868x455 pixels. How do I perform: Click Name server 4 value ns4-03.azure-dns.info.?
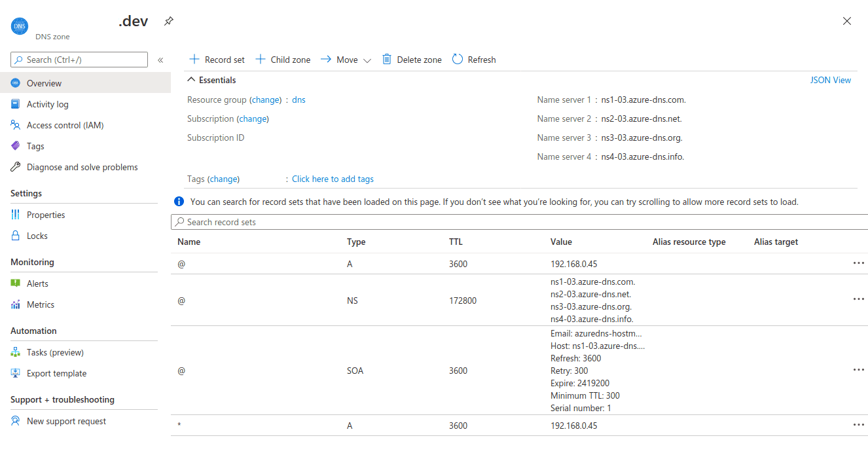coord(643,157)
